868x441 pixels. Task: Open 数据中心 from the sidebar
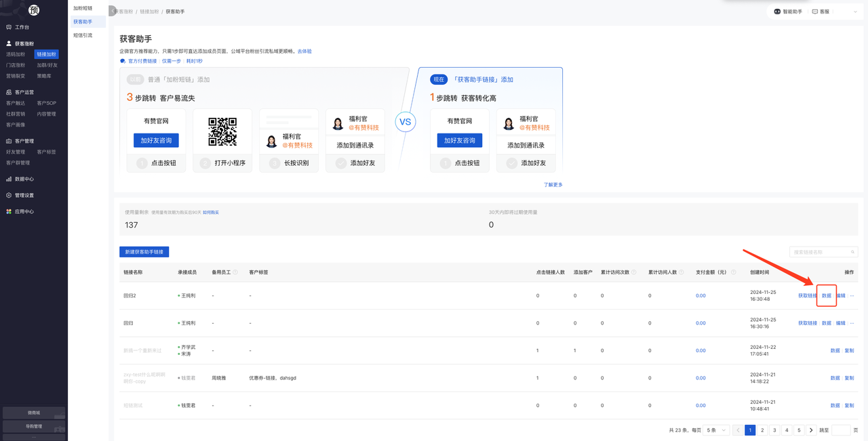[x=20, y=179]
